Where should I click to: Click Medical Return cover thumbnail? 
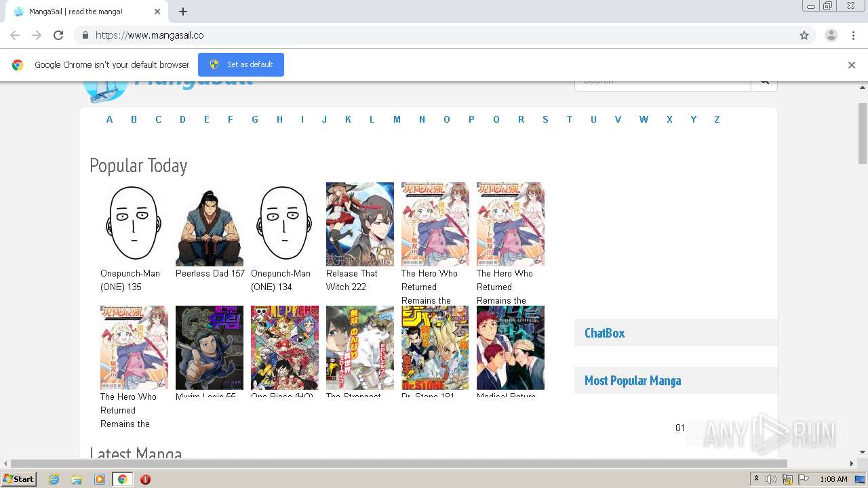click(511, 347)
